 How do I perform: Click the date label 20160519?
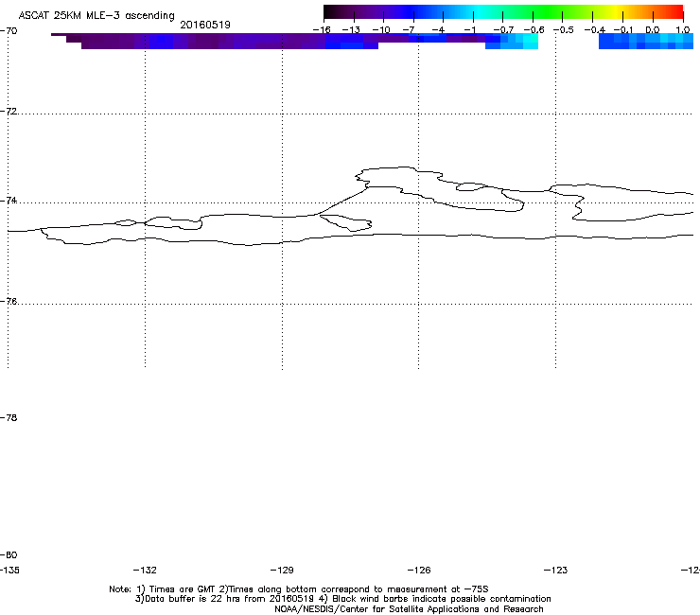coord(205,25)
